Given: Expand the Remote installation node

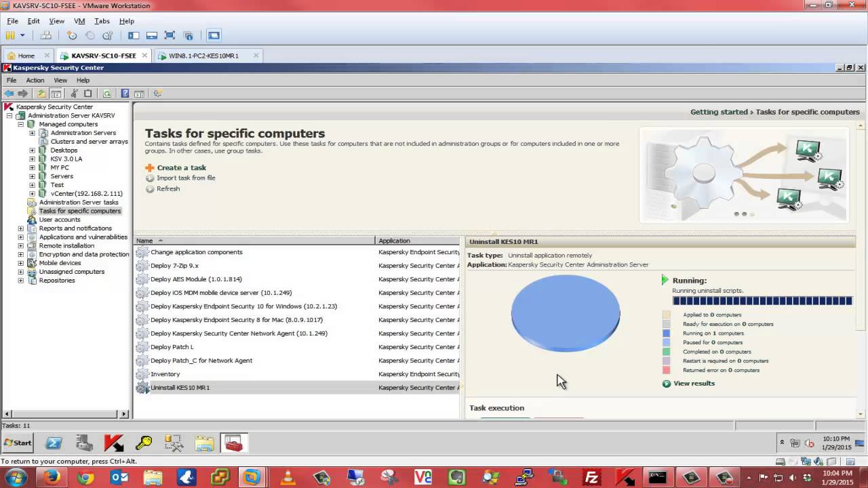Looking at the screenshot, I should 21,246.
